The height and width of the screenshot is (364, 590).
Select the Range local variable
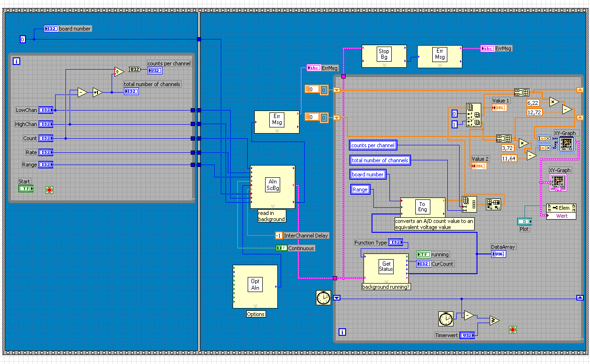click(x=360, y=190)
